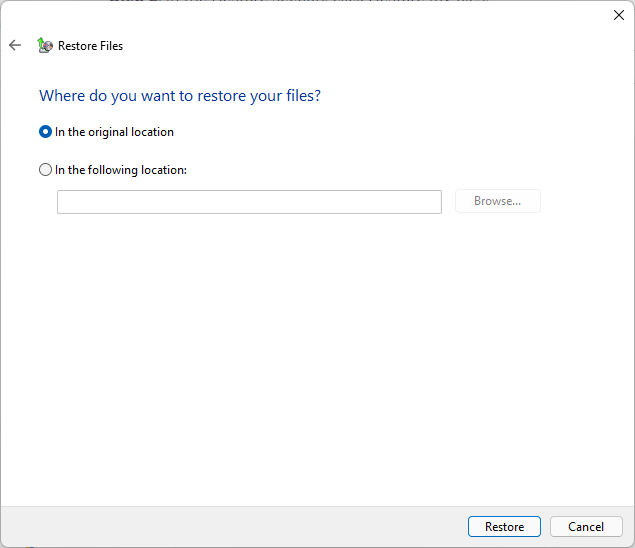This screenshot has width=635, height=548.
Task: Select the 'In the original location' radio button
Action: pyautogui.click(x=45, y=132)
